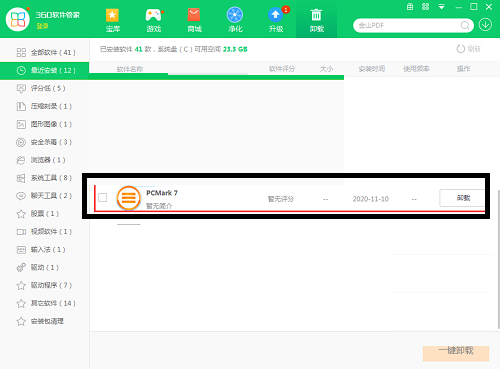The height and width of the screenshot is (369, 500).
Task: Select 驱动程序 (7) category
Action: (44, 285)
